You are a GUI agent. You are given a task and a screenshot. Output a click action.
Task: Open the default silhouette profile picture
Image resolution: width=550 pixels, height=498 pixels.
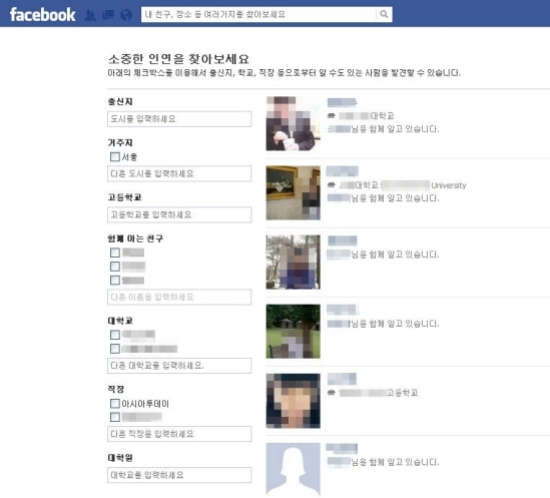tap(293, 469)
